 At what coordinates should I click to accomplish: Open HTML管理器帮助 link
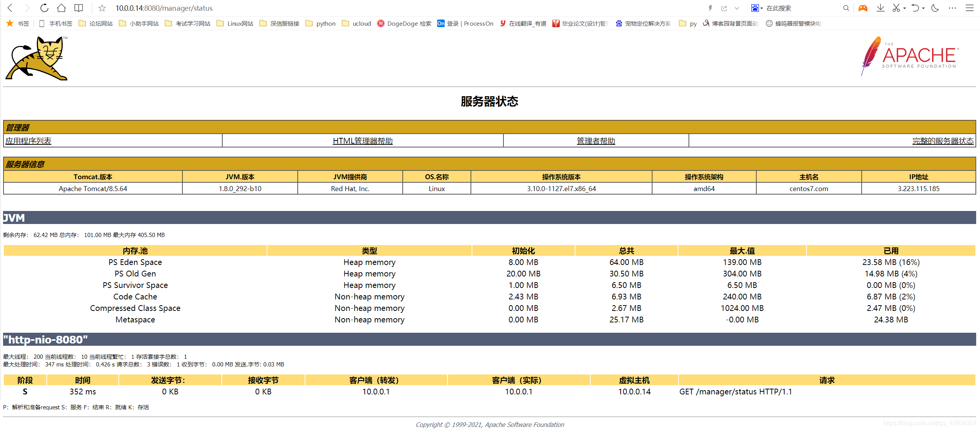tap(362, 141)
